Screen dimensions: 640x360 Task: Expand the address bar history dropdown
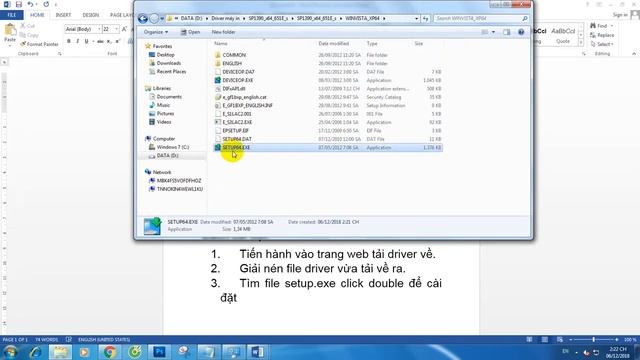(416, 18)
